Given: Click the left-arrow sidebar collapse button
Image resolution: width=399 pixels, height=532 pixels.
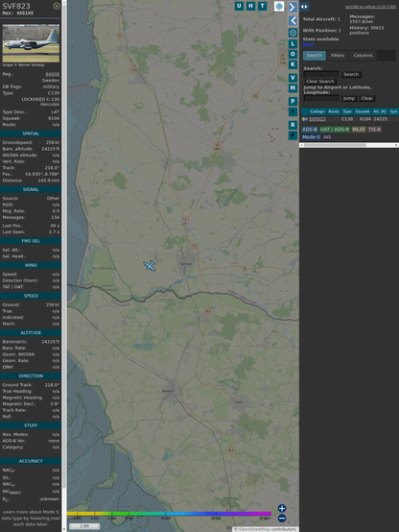Looking at the screenshot, I should pyautogui.click(x=293, y=21).
